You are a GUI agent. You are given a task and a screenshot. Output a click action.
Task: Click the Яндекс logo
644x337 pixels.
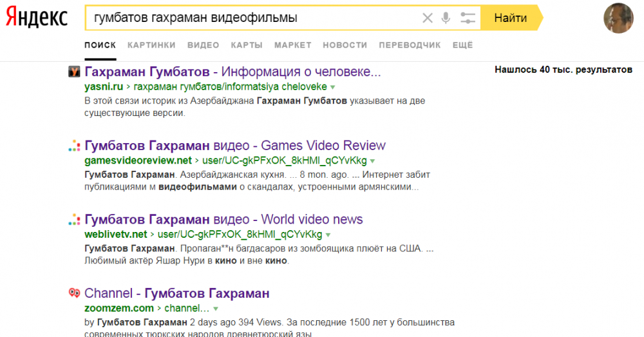[x=36, y=17]
